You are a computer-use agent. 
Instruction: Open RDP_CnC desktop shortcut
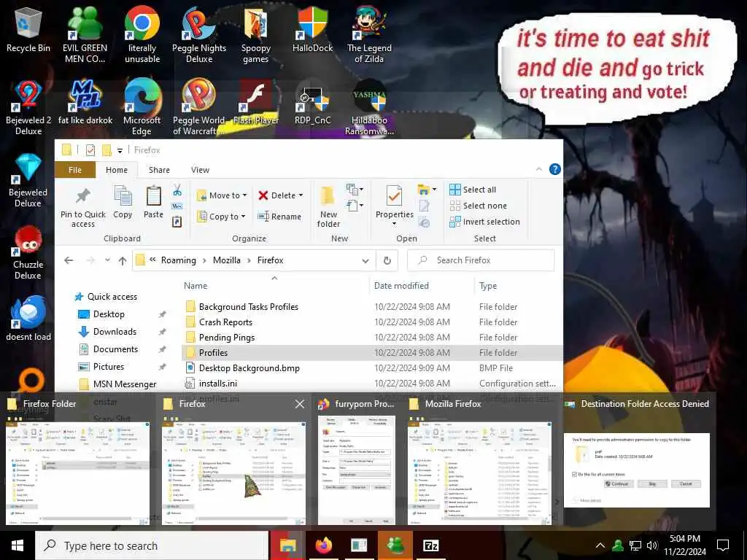pyautogui.click(x=312, y=102)
